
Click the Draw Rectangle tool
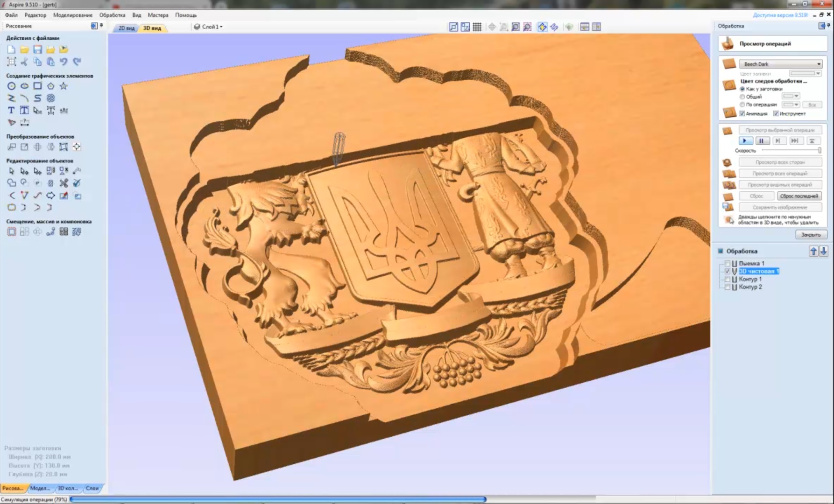37,86
